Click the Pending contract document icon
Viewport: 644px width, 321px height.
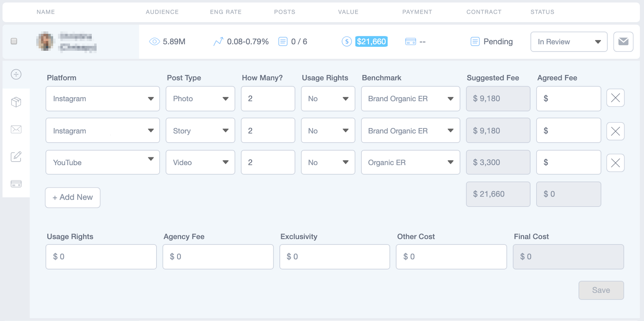[475, 41]
